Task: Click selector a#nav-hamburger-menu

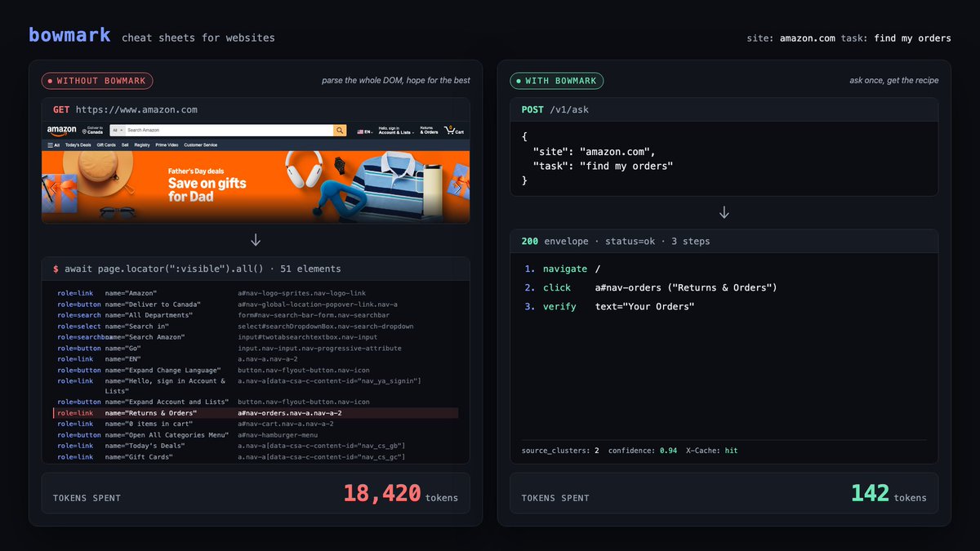Action: tap(277, 435)
